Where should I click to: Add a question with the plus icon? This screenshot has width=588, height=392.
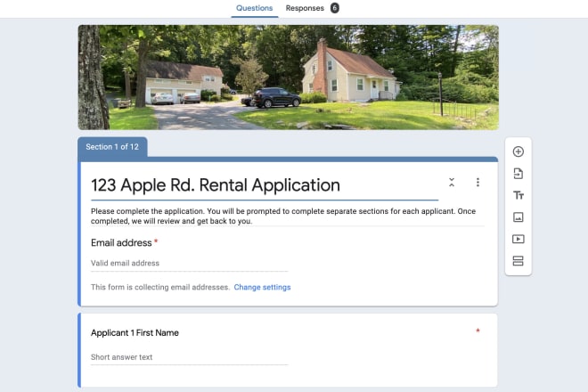(519, 151)
